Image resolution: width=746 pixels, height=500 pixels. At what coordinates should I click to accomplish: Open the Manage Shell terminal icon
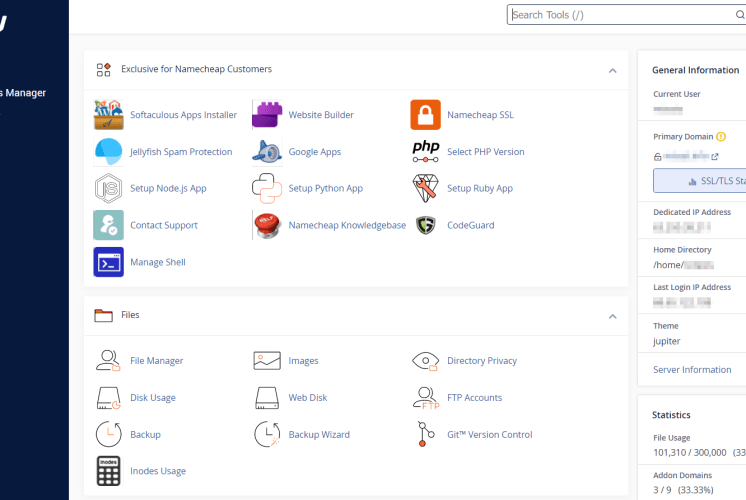click(x=108, y=262)
